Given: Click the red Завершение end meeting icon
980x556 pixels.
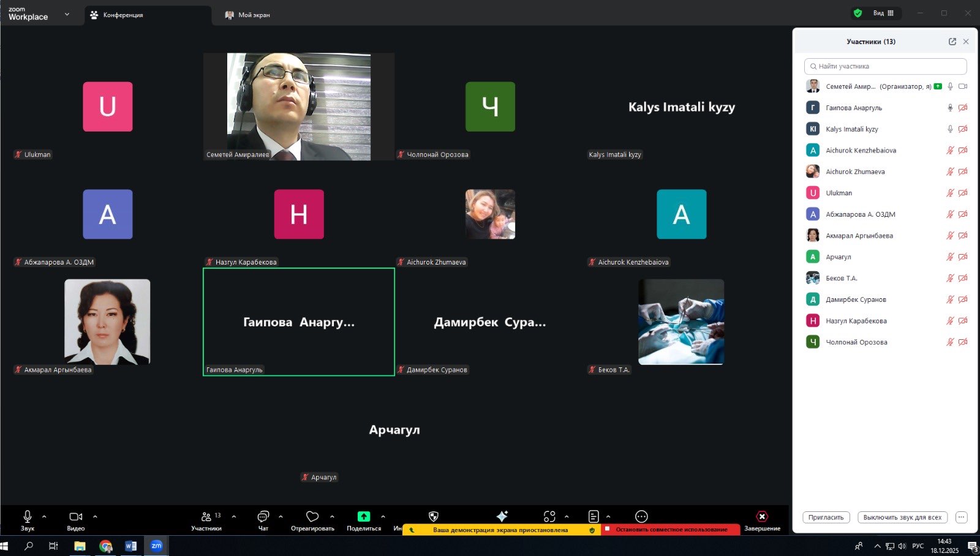Looking at the screenshot, I should 762,516.
